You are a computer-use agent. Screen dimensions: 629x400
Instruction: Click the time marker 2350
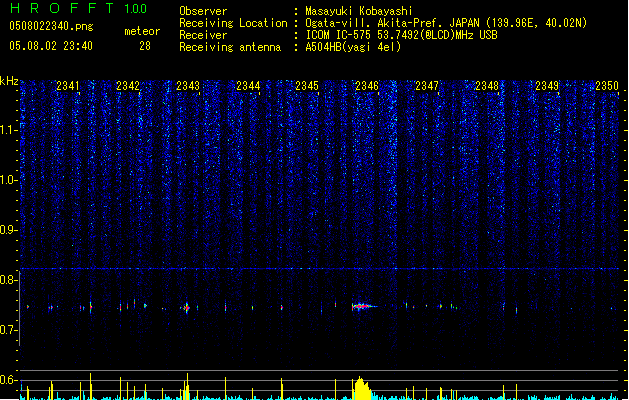(607, 85)
